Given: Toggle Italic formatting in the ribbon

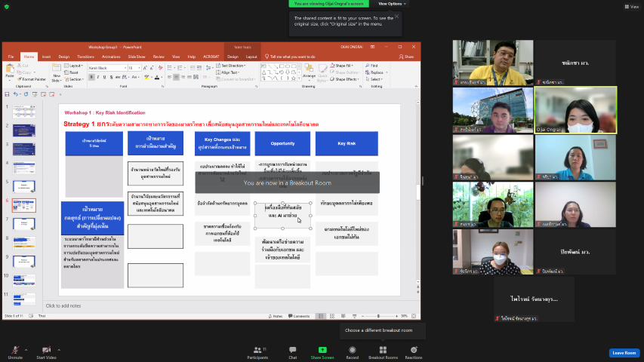Looking at the screenshot, I should click(x=97, y=76).
